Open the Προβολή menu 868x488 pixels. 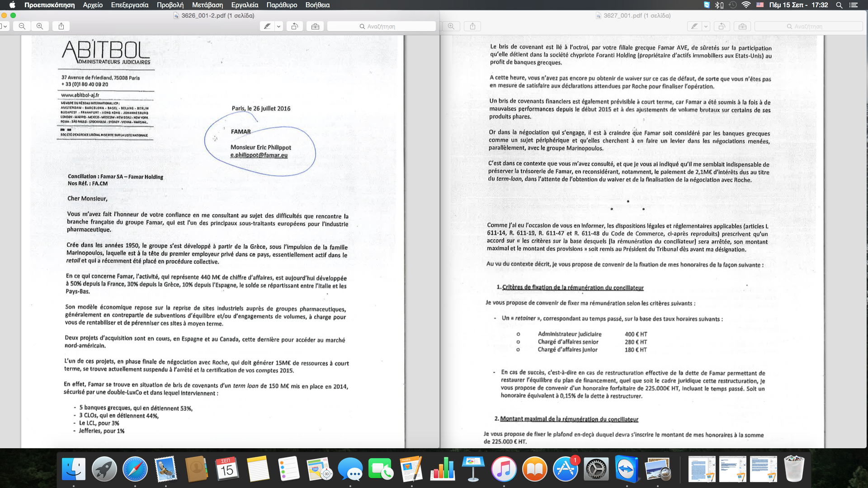coord(170,5)
